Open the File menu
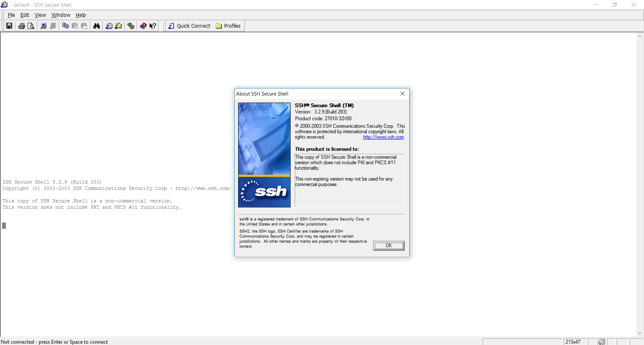 [x=11, y=15]
